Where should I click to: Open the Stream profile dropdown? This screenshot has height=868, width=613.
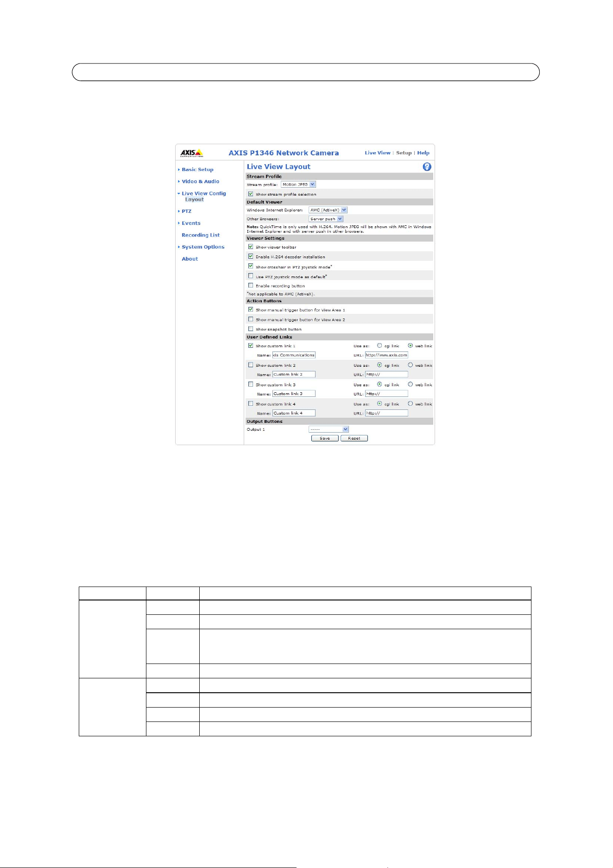click(298, 185)
